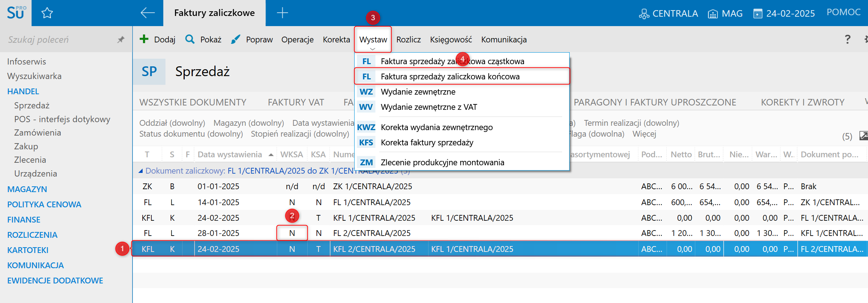Viewport: 868px width, 303px height.
Task: Click the KWZ menu icon
Action: click(366, 127)
